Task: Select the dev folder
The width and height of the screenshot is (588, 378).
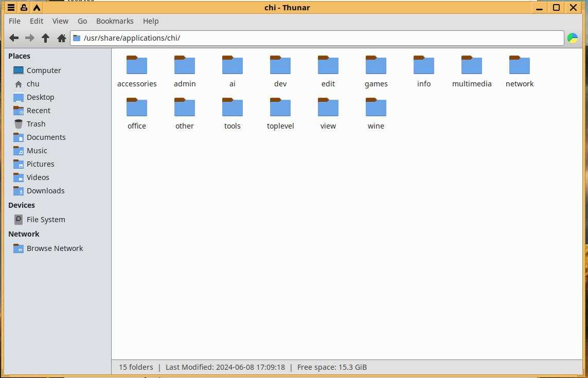Action: coord(280,65)
